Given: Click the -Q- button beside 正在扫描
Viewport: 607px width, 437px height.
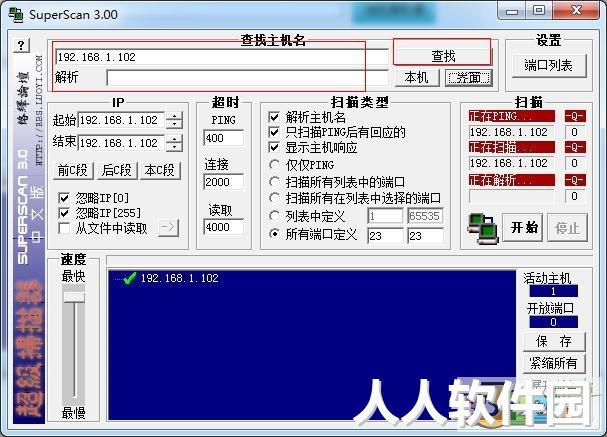Looking at the screenshot, I should click(574, 147).
